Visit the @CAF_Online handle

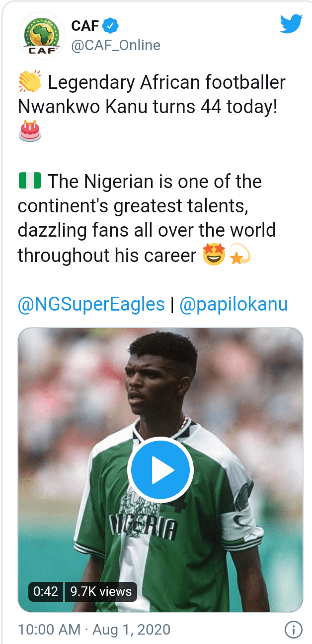pos(116,46)
